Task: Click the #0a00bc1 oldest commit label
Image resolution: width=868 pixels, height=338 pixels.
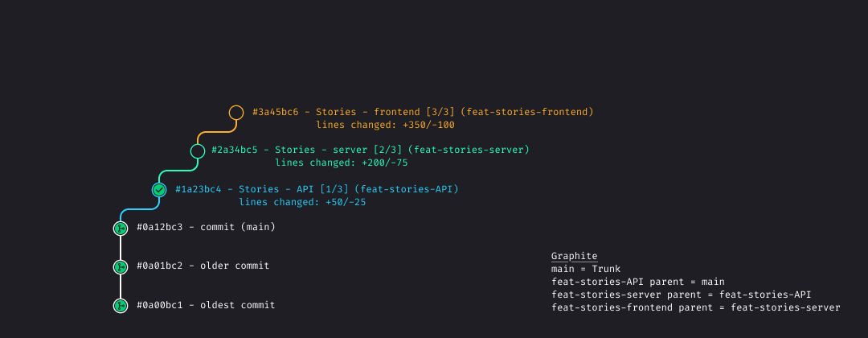Action: click(x=206, y=305)
